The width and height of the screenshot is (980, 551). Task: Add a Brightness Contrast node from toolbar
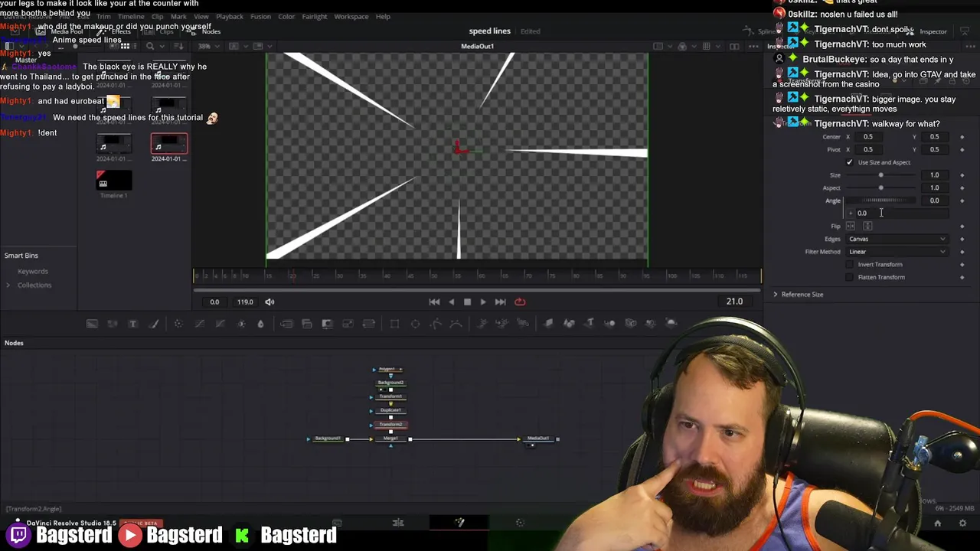coord(240,324)
